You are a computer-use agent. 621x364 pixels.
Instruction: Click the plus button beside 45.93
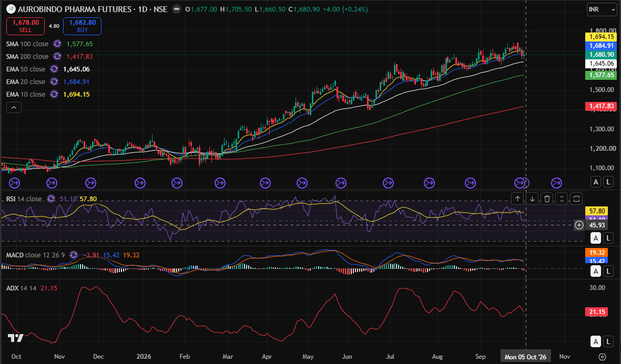[579, 225]
